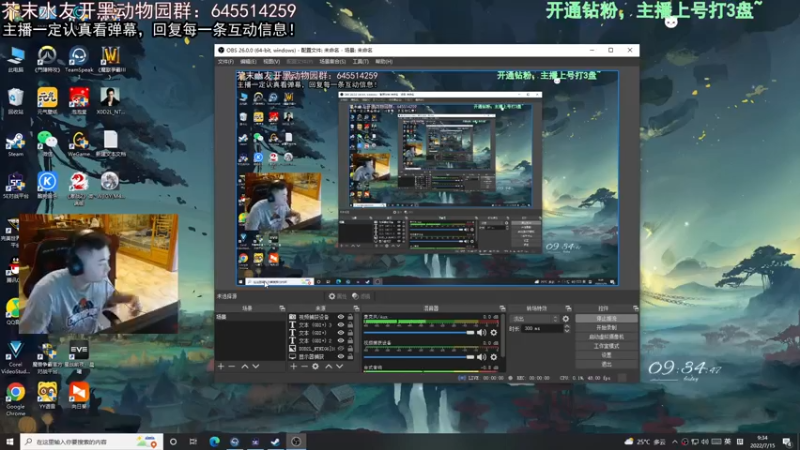Open the transition properties gear next to 淡出

(565, 319)
